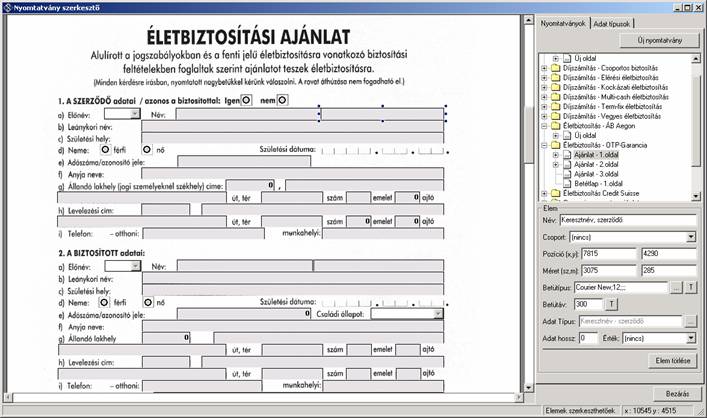The height and width of the screenshot is (418, 707).
Task: Click the Méret width field showing 3075
Action: [609, 271]
